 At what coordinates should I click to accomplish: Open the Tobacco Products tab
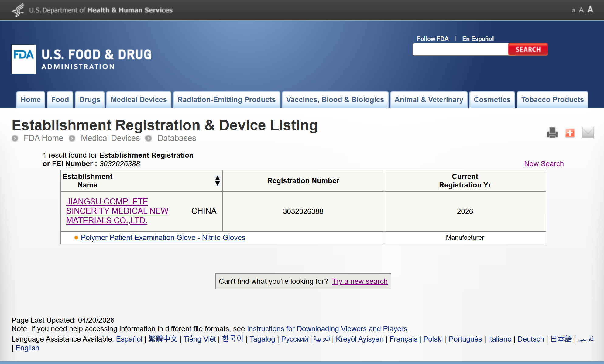pos(553,100)
